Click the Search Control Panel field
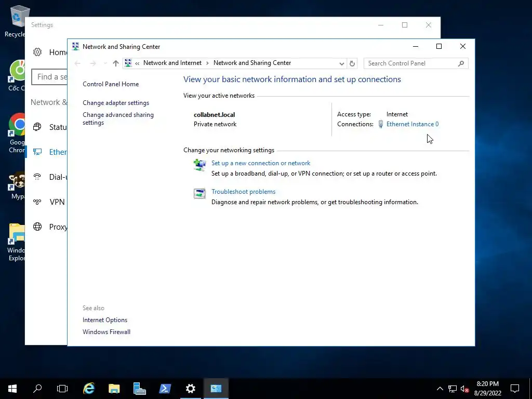This screenshot has width=532, height=399. (x=416, y=63)
